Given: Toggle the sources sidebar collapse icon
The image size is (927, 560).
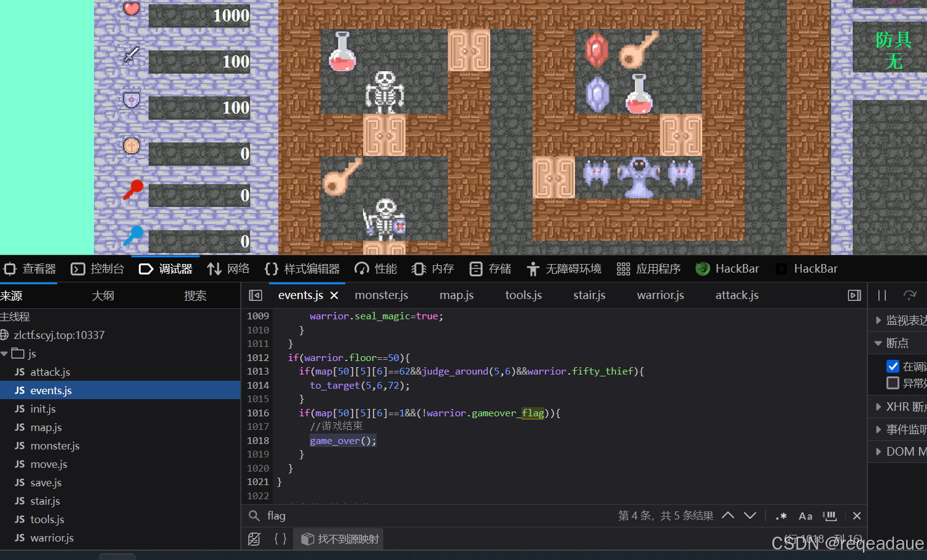Looking at the screenshot, I should click(x=256, y=295).
